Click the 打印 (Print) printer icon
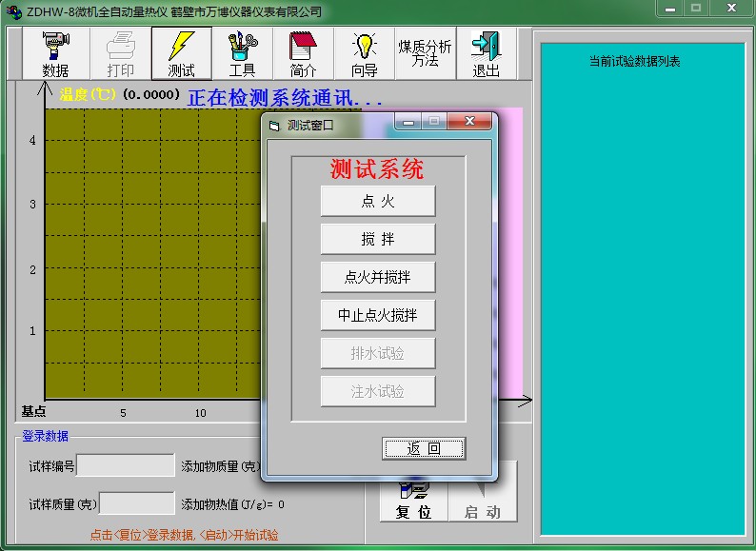 [x=121, y=53]
